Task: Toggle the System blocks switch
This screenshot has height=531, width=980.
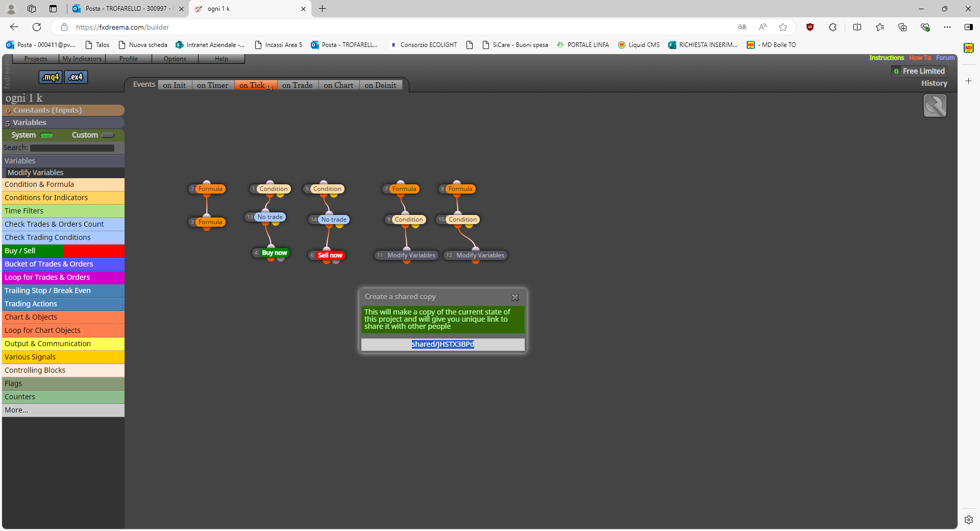Action: (x=46, y=135)
